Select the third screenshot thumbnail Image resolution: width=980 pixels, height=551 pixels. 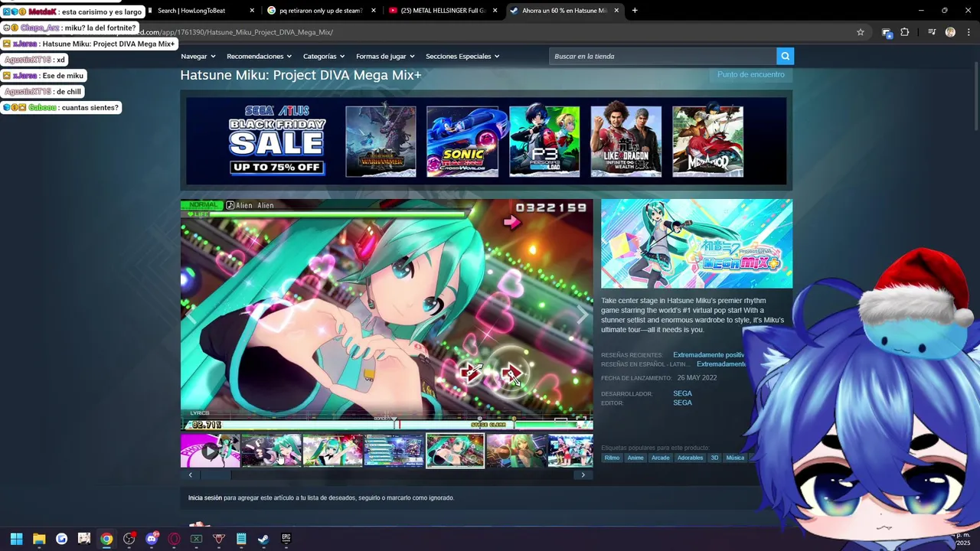click(332, 451)
